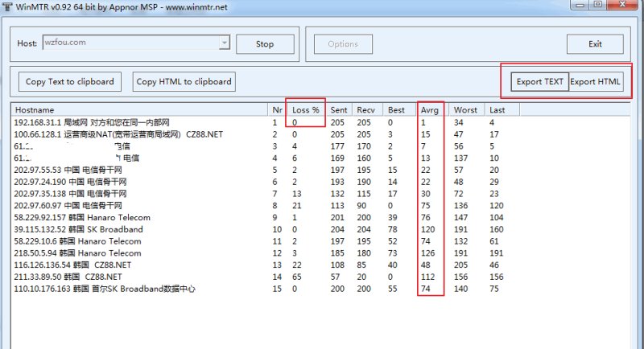644x349 pixels.
Task: Click the Recv column header
Action: click(366, 110)
